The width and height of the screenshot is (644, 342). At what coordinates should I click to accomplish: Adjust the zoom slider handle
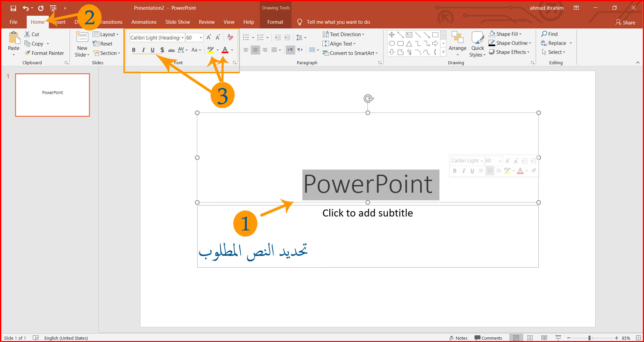coord(589,338)
